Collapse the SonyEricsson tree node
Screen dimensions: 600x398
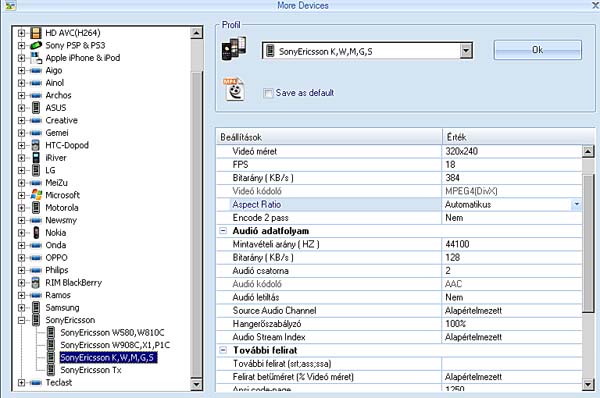click(x=21, y=320)
